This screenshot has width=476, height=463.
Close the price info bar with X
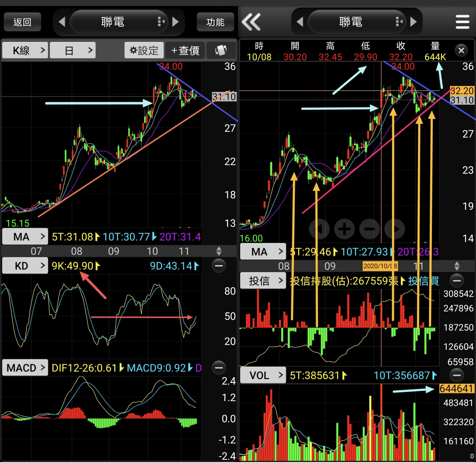461,51
